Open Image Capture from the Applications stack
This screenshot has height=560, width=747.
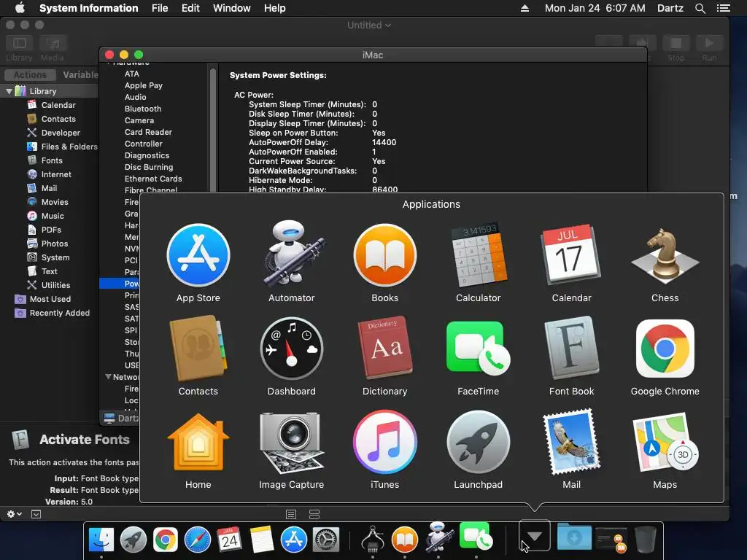(292, 442)
